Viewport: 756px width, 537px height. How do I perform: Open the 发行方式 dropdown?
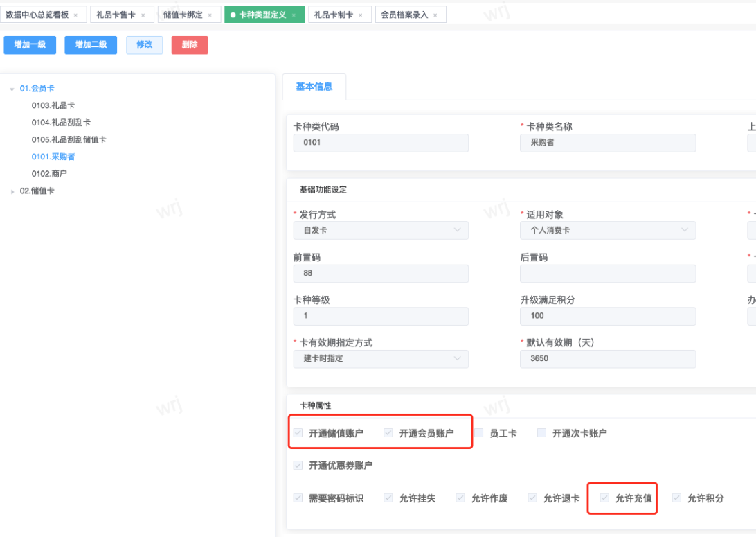tap(380, 230)
